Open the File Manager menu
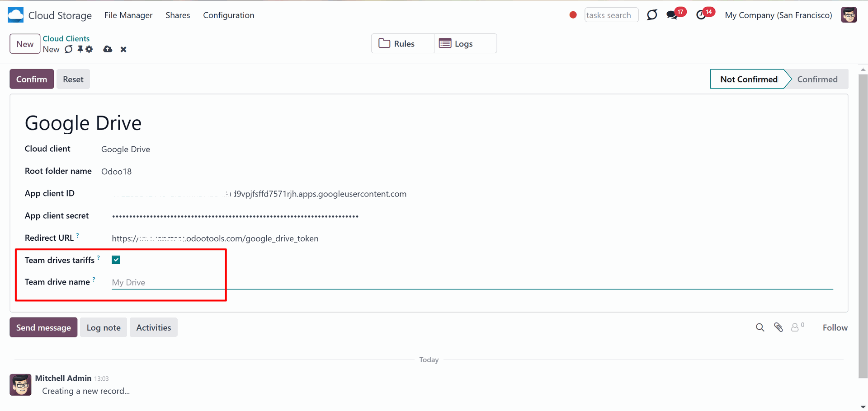 tap(128, 15)
